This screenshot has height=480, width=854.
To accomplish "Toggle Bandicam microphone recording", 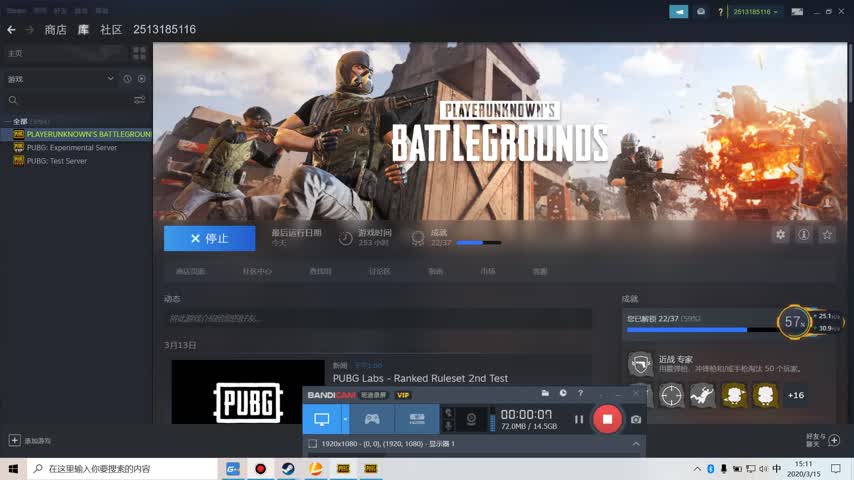I will click(448, 426).
